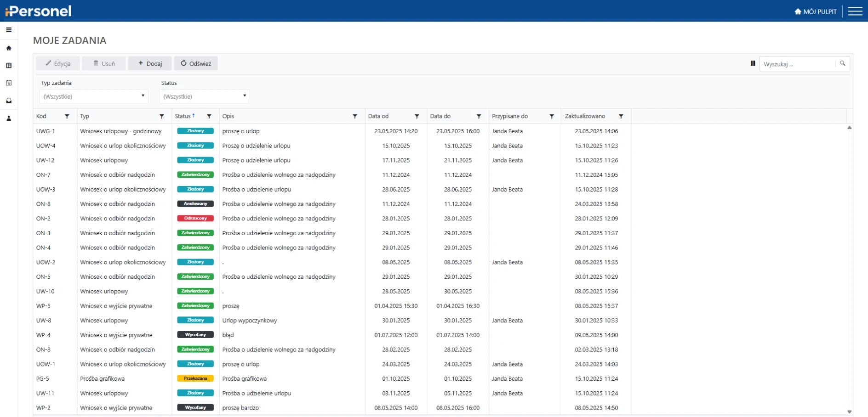Toggle sort on the Status column header

click(183, 116)
